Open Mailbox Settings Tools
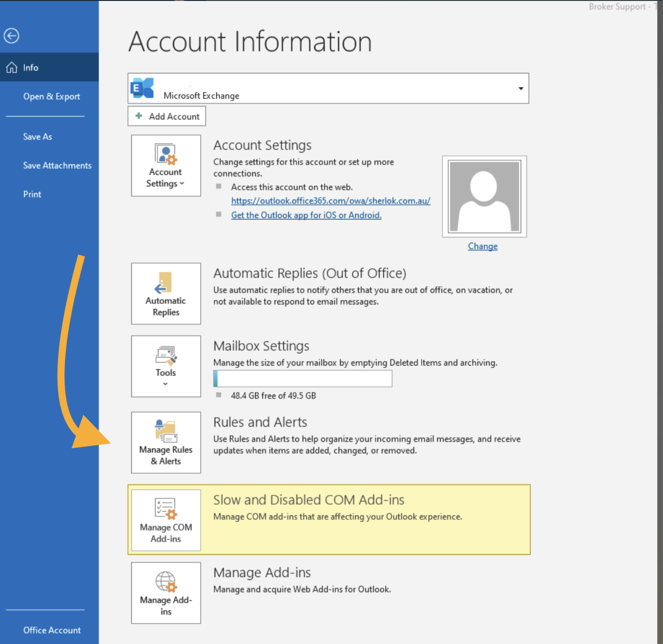 click(166, 365)
